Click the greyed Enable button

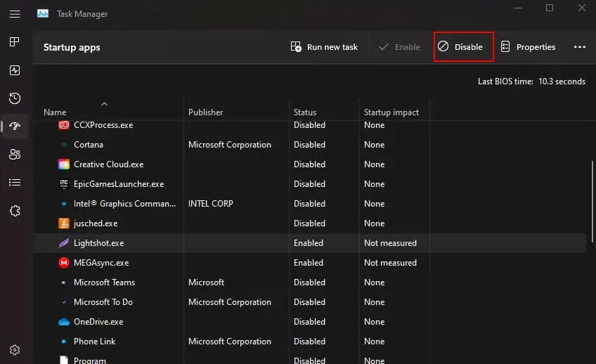point(399,47)
